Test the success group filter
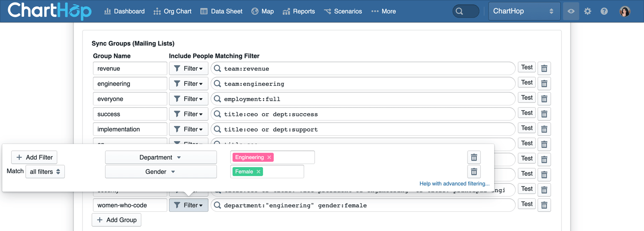The image size is (644, 231). tap(527, 113)
